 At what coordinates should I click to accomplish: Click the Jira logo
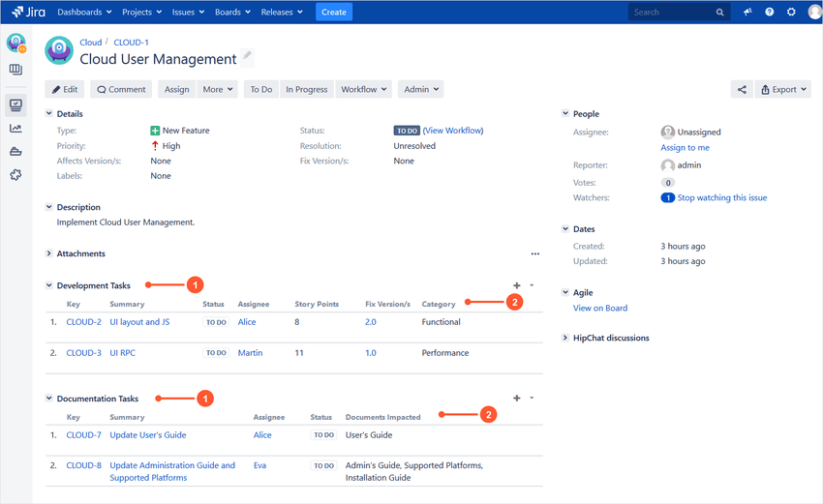[x=28, y=12]
